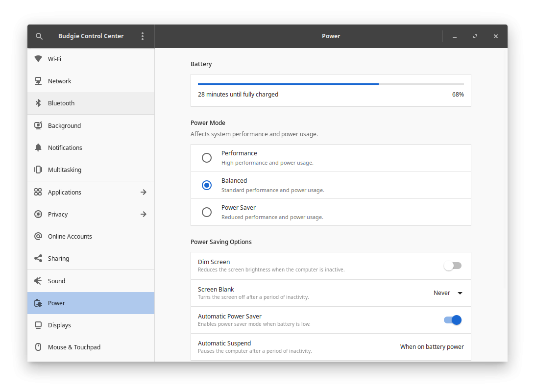Viewport: 535px width, 392px height.
Task: Open the Screen Blank dropdown
Action: [448, 293]
